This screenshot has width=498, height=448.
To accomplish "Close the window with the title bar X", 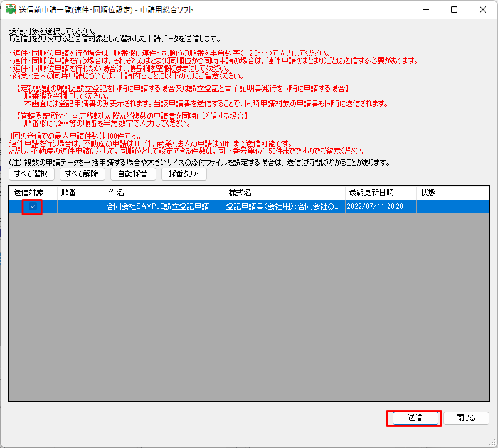I will (x=482, y=10).
